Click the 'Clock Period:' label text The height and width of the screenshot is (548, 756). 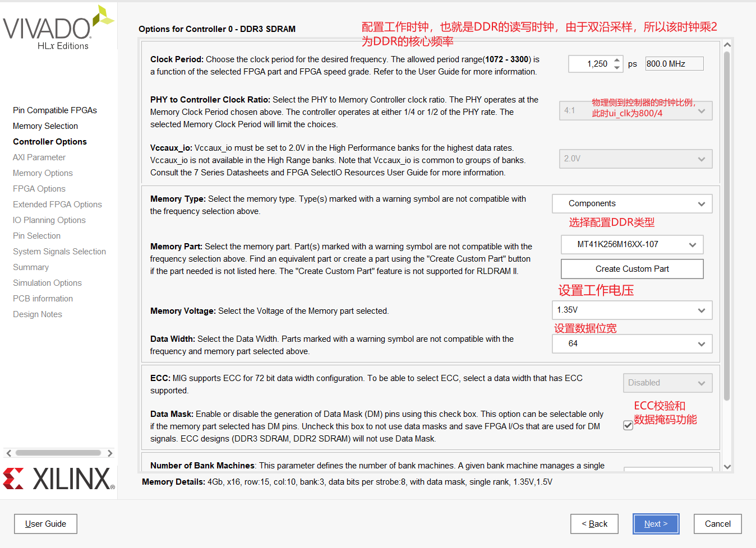[177, 59]
